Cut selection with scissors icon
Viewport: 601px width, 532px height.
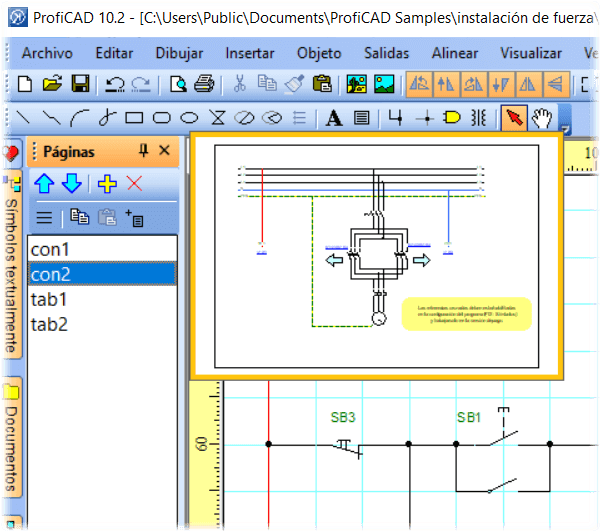tap(240, 84)
